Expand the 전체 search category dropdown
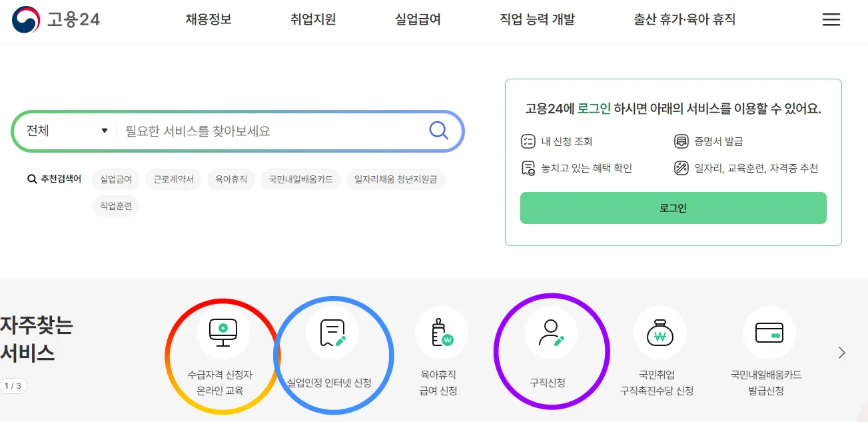The image size is (868, 422). [x=65, y=131]
